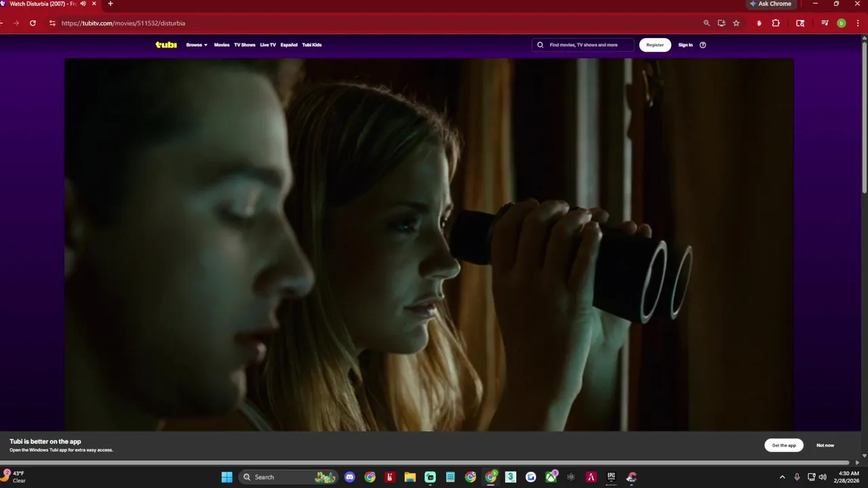Open the Chrome extensions puzzle icon
868x488 pixels.
(x=776, y=23)
